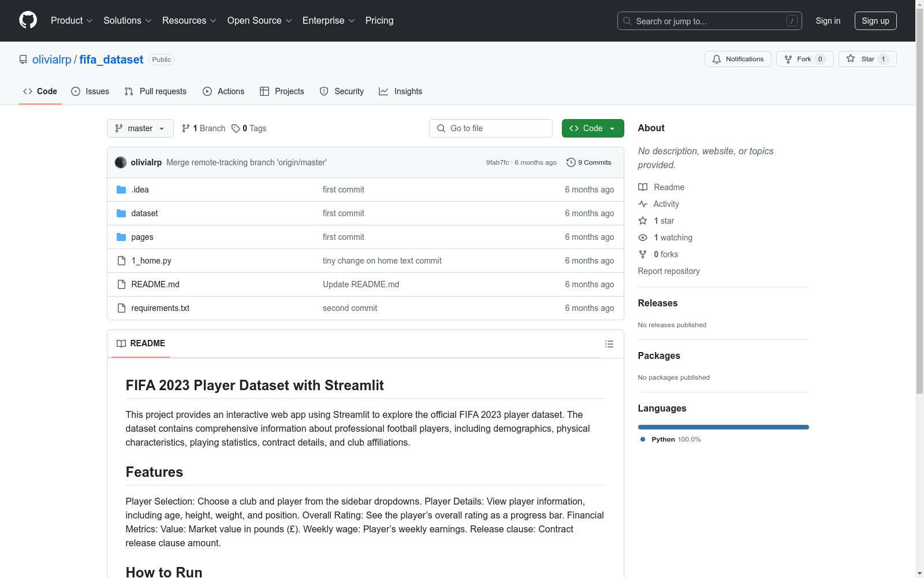
Task: Click the FIFA 2023 Player Dataset heading
Action: 255,386
